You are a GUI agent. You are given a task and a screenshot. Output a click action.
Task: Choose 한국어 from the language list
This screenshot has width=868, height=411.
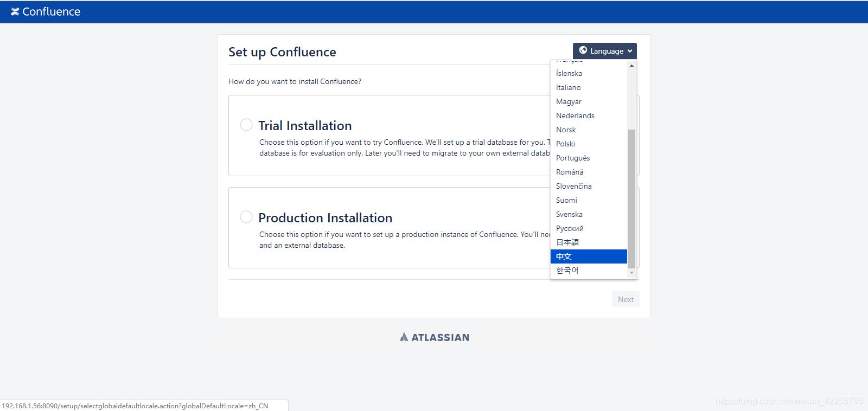tap(589, 271)
